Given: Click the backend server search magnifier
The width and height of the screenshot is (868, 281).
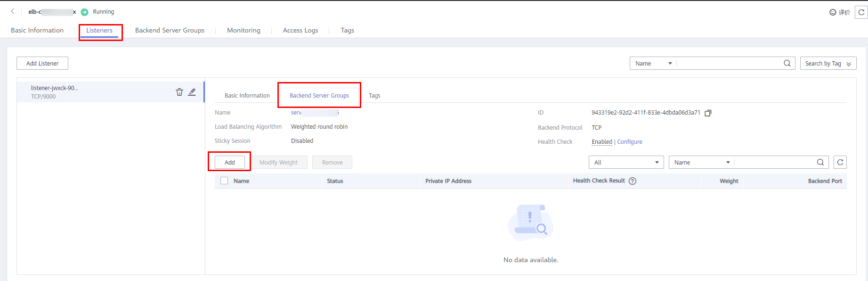Looking at the screenshot, I should (x=820, y=162).
